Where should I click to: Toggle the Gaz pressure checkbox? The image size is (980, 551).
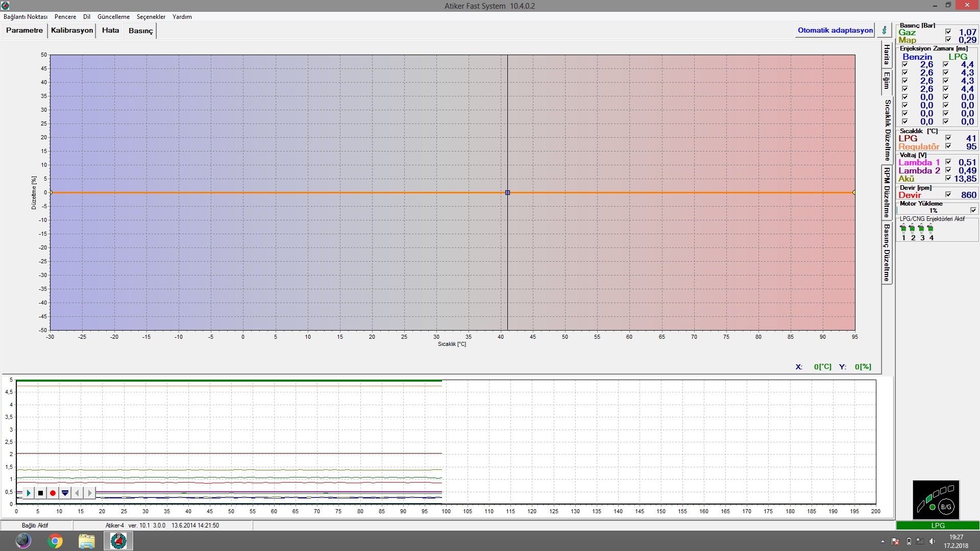click(948, 32)
